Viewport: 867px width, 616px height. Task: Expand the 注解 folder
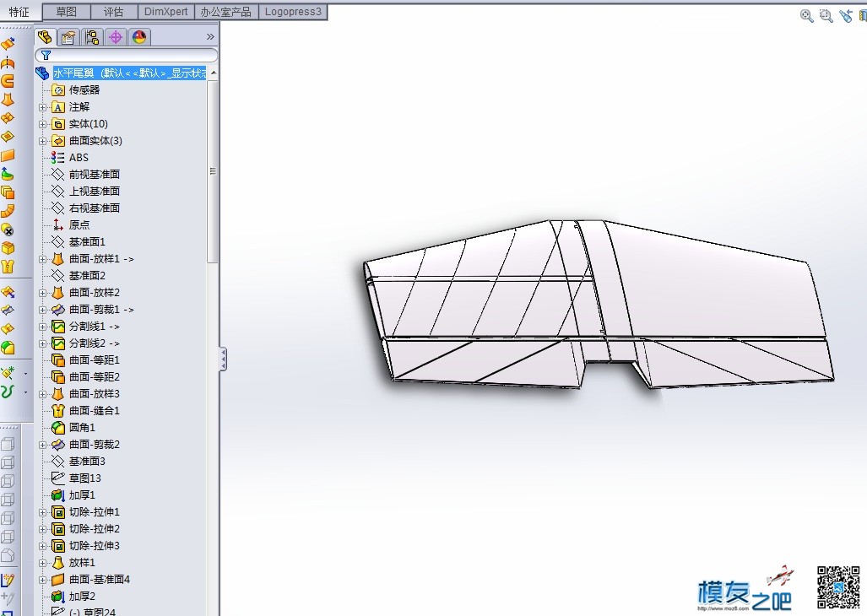pos(42,107)
